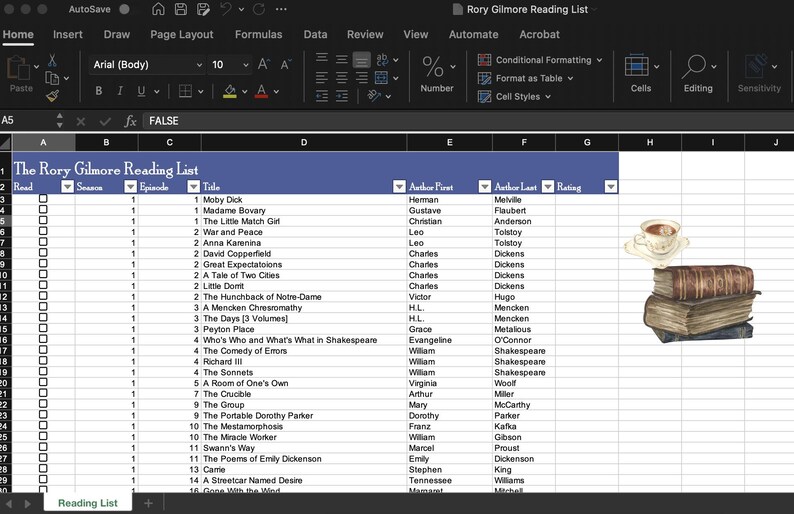The image size is (794, 514).
Task: Toggle Bold formatting
Action: (x=99, y=91)
